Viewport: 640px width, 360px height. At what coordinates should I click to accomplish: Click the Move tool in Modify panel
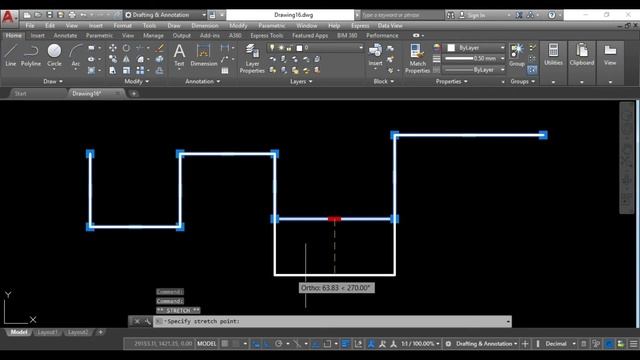click(113, 48)
